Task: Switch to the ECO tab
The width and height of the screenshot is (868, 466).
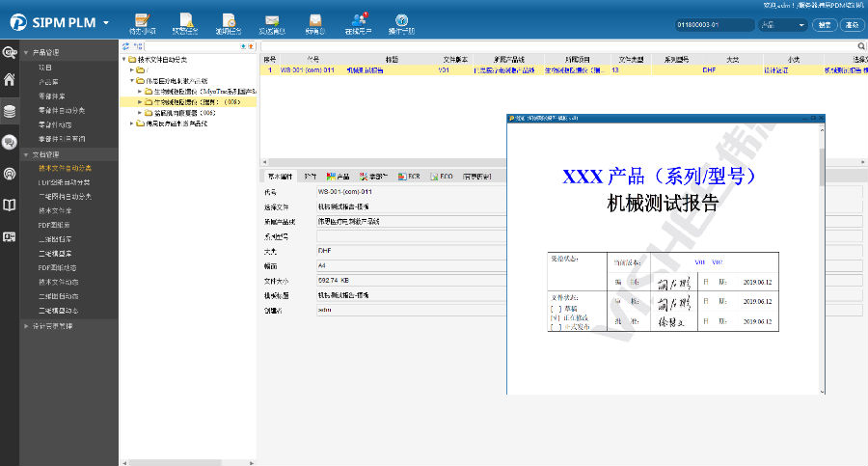Action: click(441, 177)
